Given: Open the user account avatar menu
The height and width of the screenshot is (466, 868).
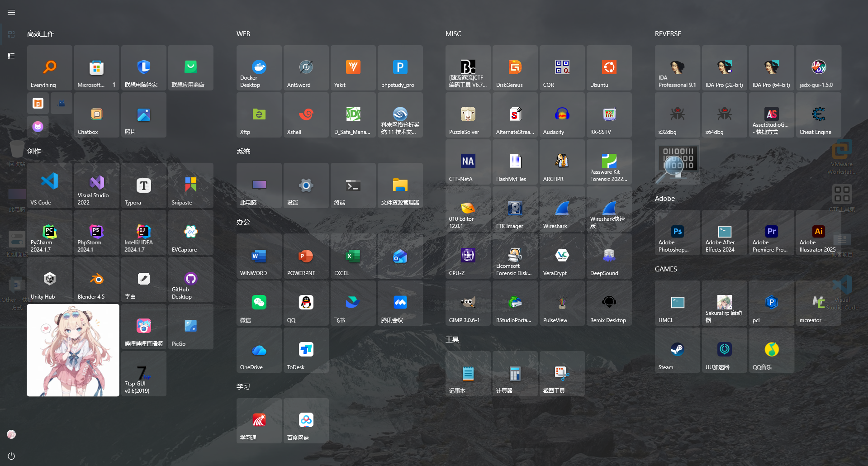Looking at the screenshot, I should [x=11, y=434].
